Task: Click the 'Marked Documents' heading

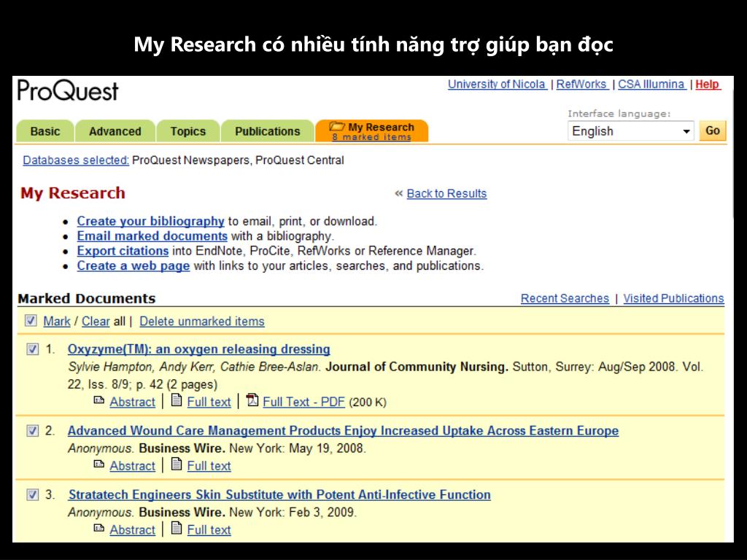Action: tap(87, 298)
